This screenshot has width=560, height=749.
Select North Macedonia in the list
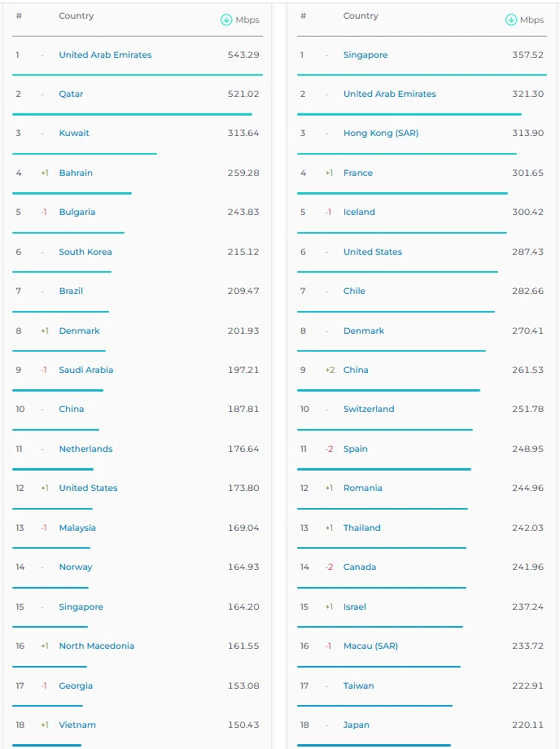[x=96, y=646]
